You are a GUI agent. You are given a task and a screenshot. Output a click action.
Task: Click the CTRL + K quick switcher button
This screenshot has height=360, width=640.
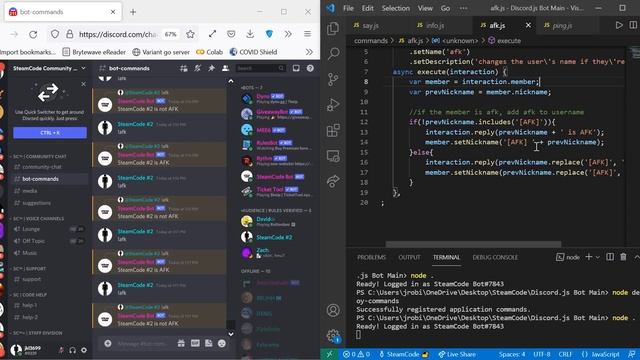pos(50,133)
